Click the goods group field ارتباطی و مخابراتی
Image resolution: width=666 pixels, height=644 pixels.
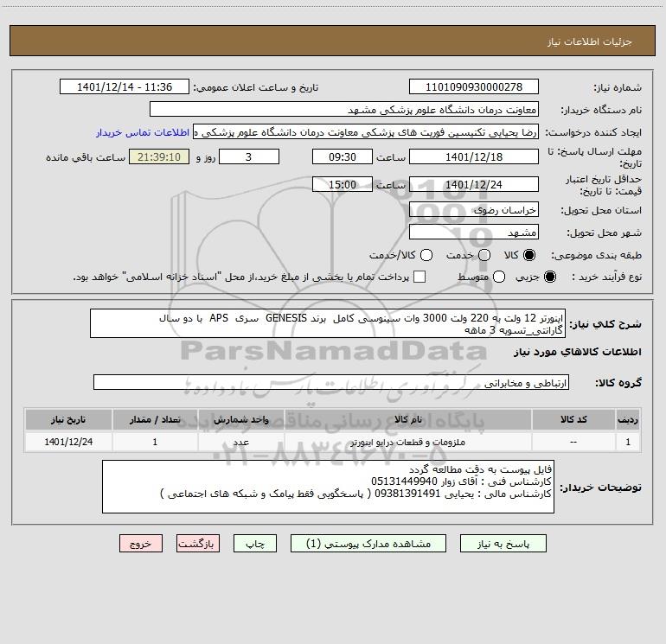click(x=331, y=382)
